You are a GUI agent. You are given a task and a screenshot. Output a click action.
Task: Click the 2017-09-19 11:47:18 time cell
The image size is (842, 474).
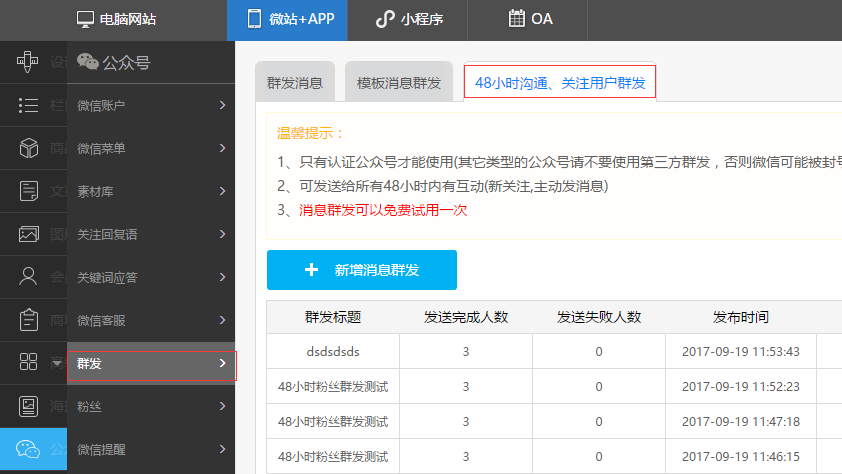(741, 421)
